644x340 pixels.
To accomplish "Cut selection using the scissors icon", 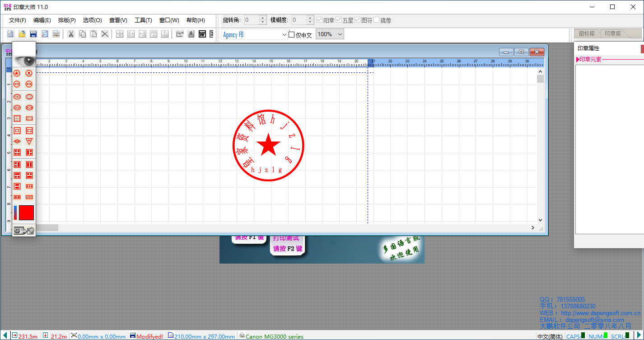I will 71,34.
